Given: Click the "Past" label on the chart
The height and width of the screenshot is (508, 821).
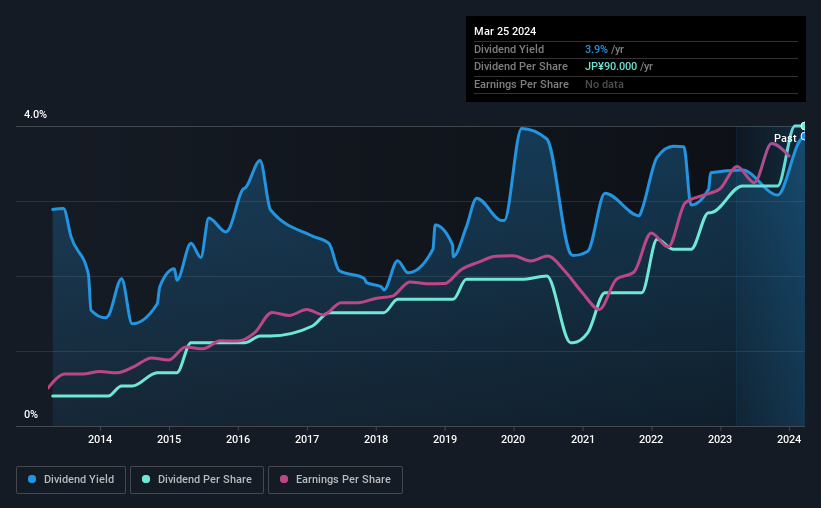Looking at the screenshot, I should click(x=784, y=138).
